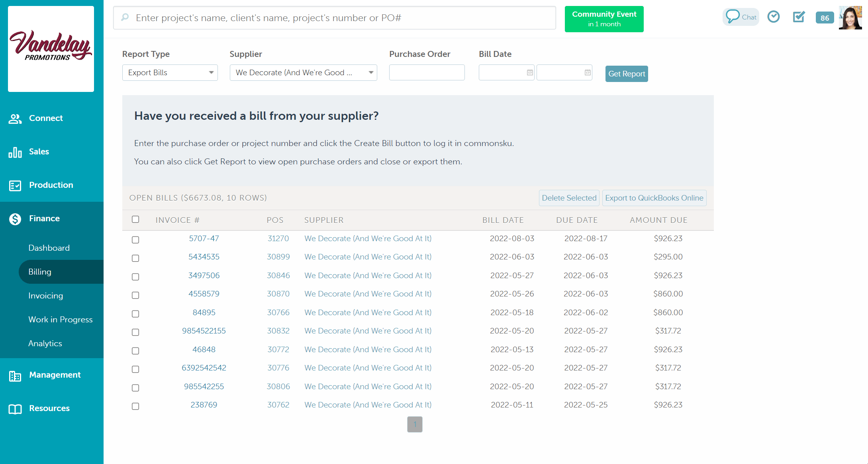This screenshot has width=868, height=464.
Task: Check the box for invoice 5707-47
Action: 135,240
